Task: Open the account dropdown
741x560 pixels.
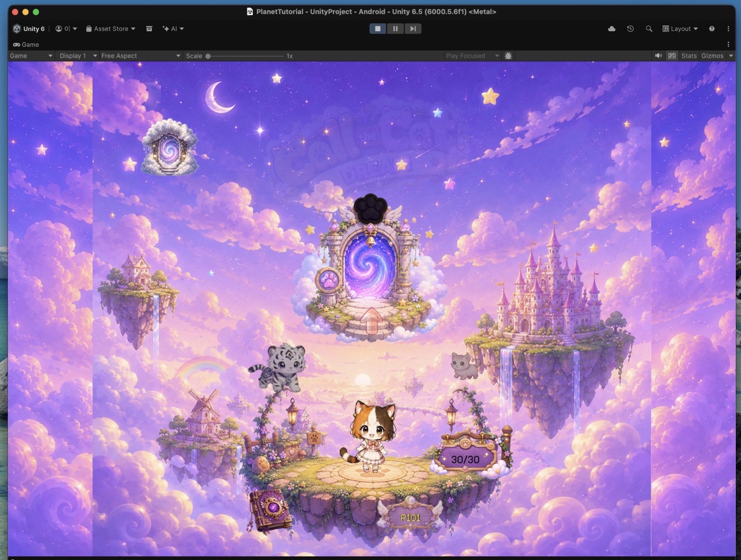Action: (66, 28)
